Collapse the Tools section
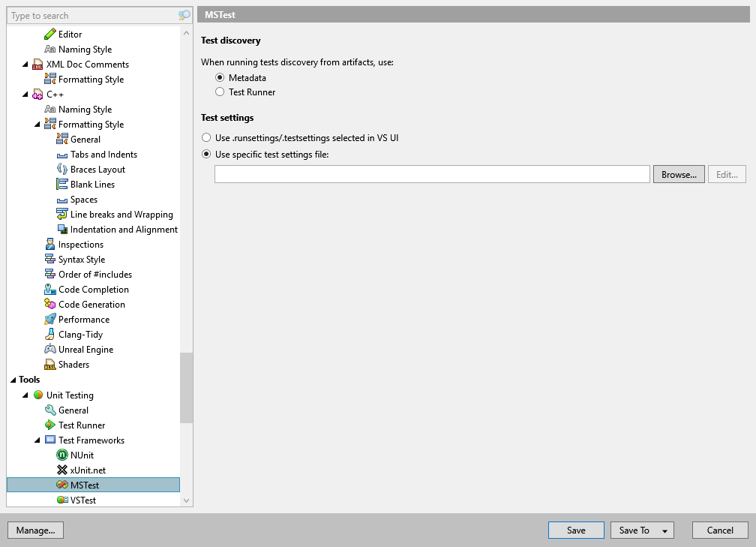The width and height of the screenshot is (756, 547). [13, 380]
